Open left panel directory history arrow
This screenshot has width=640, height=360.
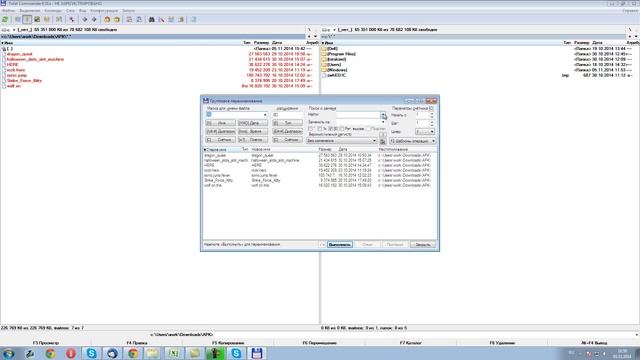tap(315, 37)
